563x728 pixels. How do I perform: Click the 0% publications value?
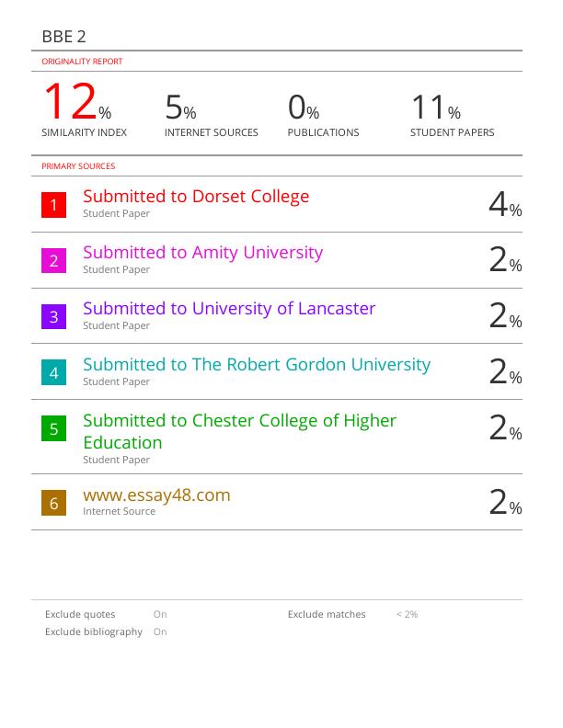coord(303,108)
